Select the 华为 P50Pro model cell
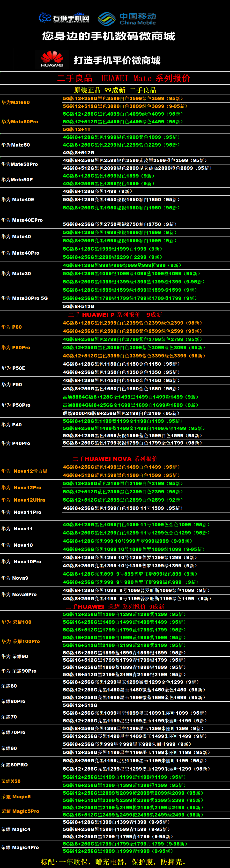Viewport: 230px width, 868px height. click(31, 405)
